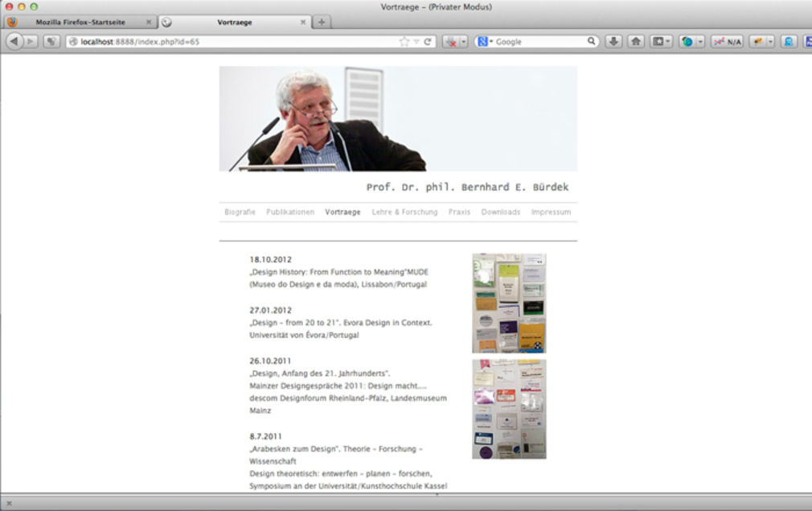This screenshot has height=511, width=812.
Task: Click the date heading 18.10.2012
Action: point(270,259)
